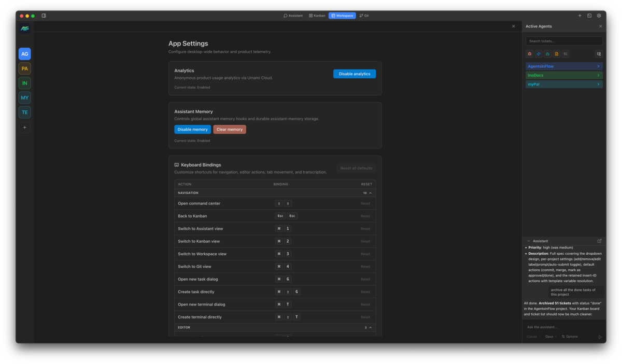
Task: Pop out the Assistant panel via external-link icon
Action: click(x=600, y=241)
